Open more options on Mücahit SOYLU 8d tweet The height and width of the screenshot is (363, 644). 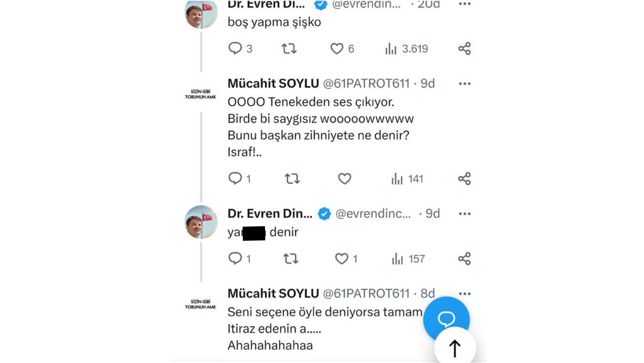pyautogui.click(x=465, y=294)
